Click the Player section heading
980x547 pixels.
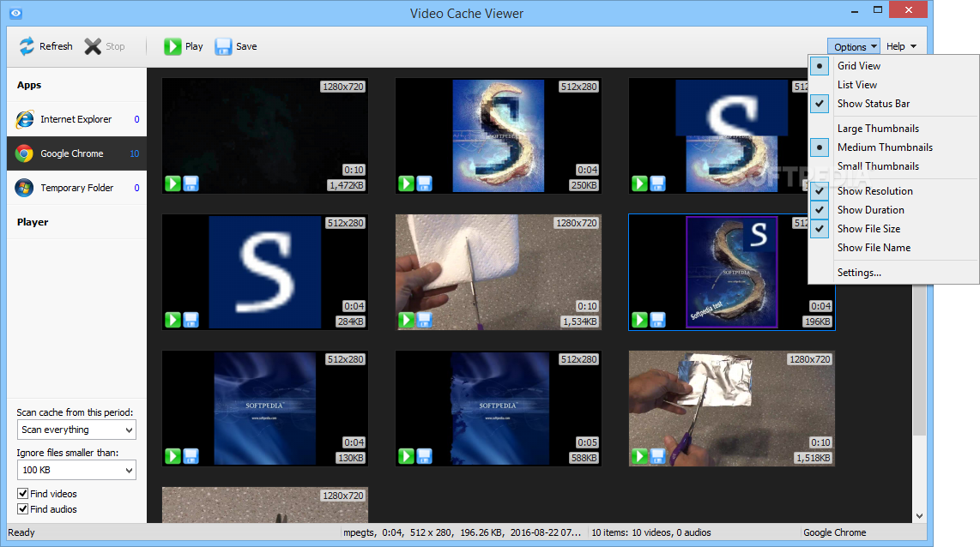33,222
